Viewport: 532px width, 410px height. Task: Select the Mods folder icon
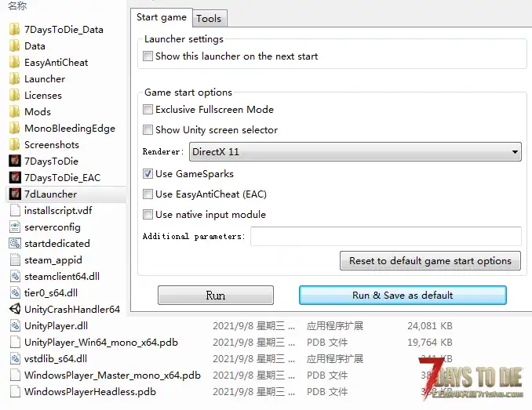14,112
